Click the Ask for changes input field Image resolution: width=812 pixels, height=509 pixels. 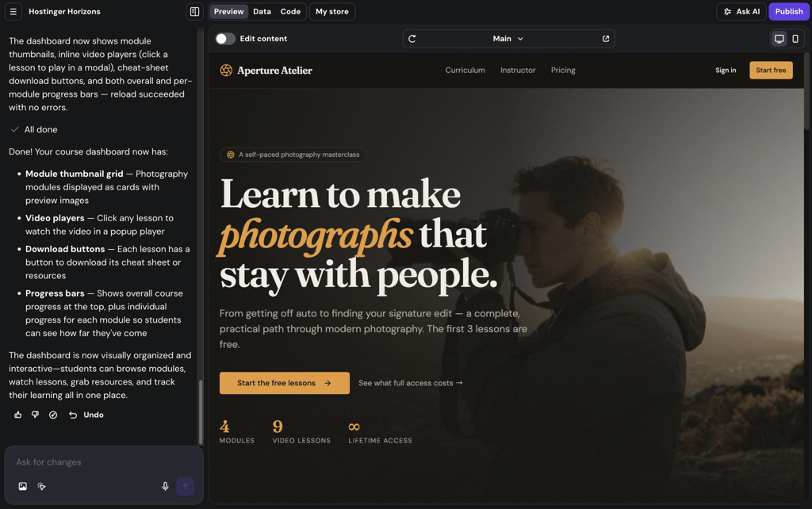click(104, 462)
